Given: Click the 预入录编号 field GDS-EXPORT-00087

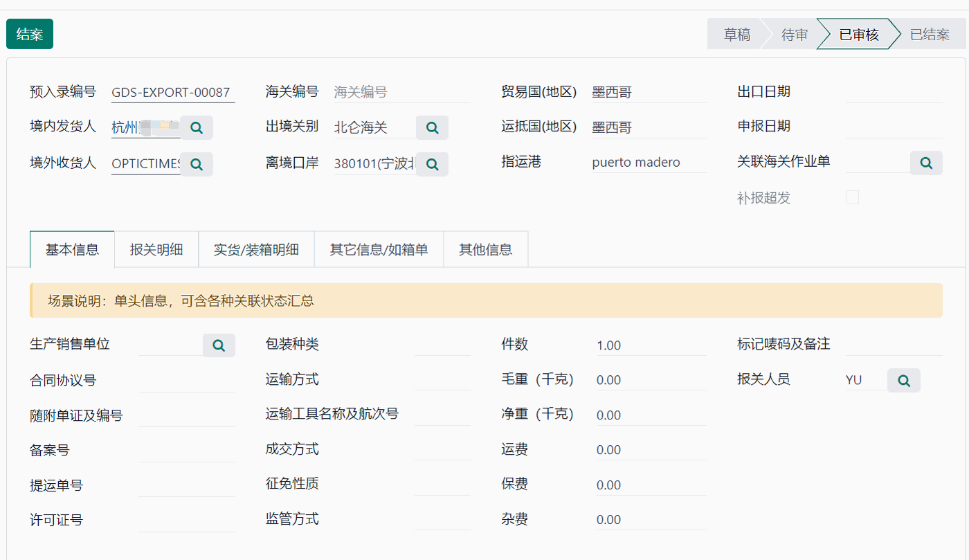Looking at the screenshot, I should [x=172, y=91].
